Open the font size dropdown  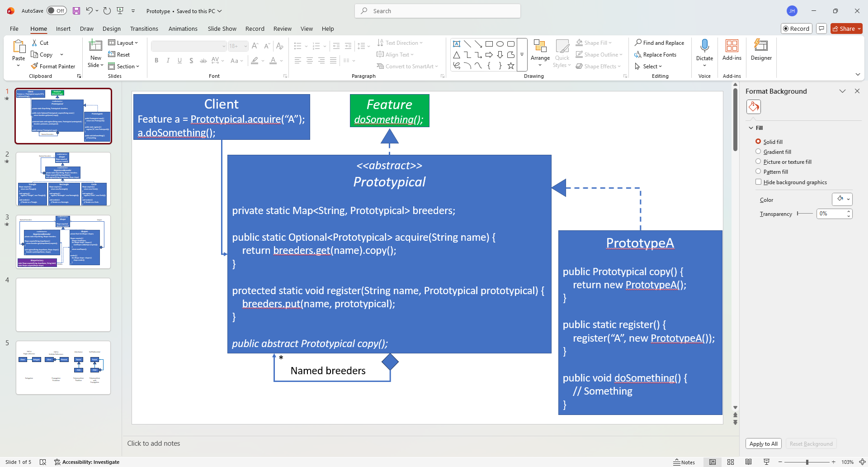click(x=244, y=46)
